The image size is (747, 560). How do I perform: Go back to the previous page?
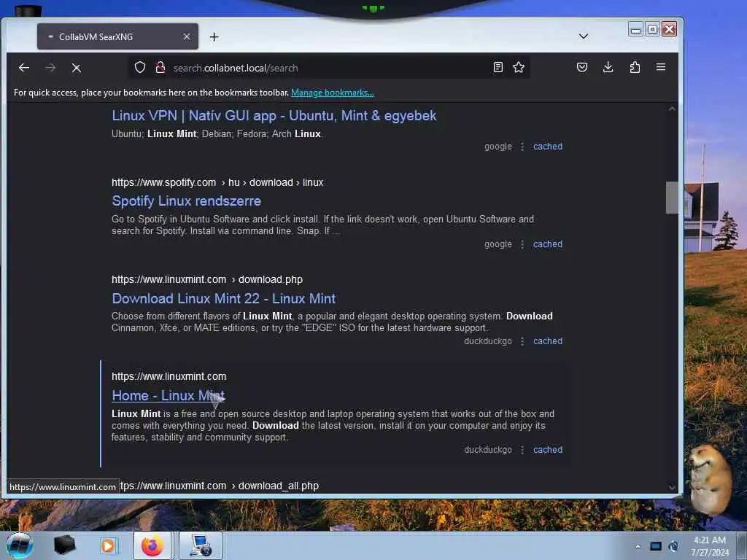click(x=24, y=68)
